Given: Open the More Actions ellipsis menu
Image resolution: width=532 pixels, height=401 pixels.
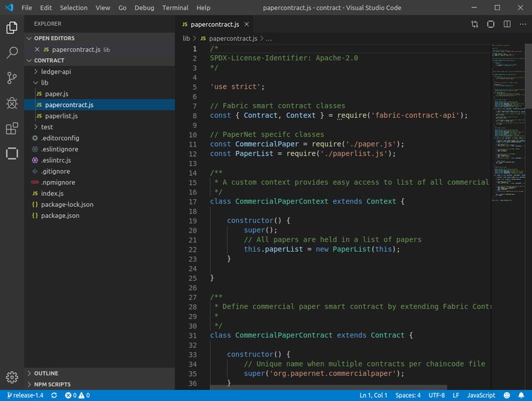Looking at the screenshot, I should point(523,24).
